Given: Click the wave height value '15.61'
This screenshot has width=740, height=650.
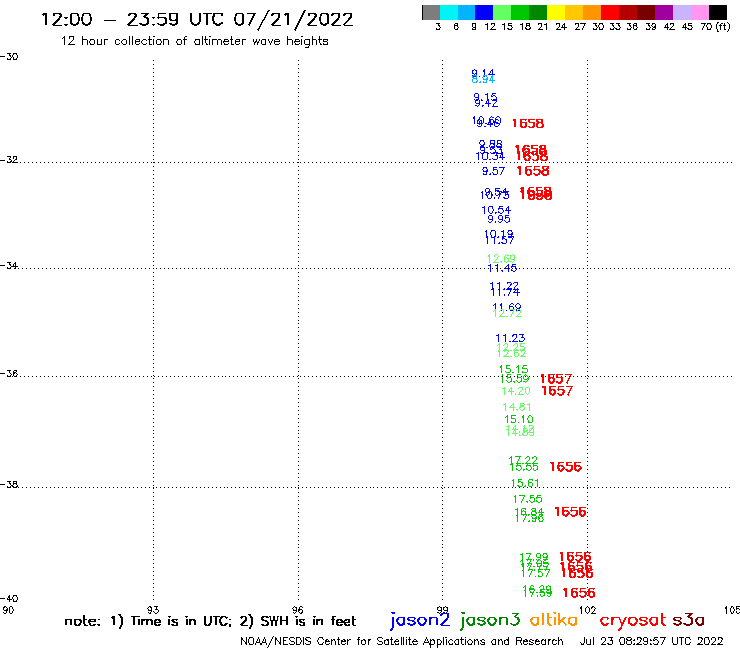Looking at the screenshot, I should [x=525, y=483].
